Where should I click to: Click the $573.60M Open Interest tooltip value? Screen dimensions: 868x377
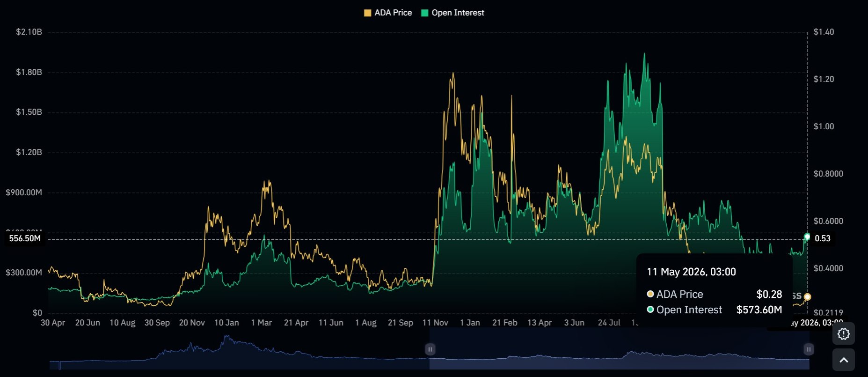point(759,310)
